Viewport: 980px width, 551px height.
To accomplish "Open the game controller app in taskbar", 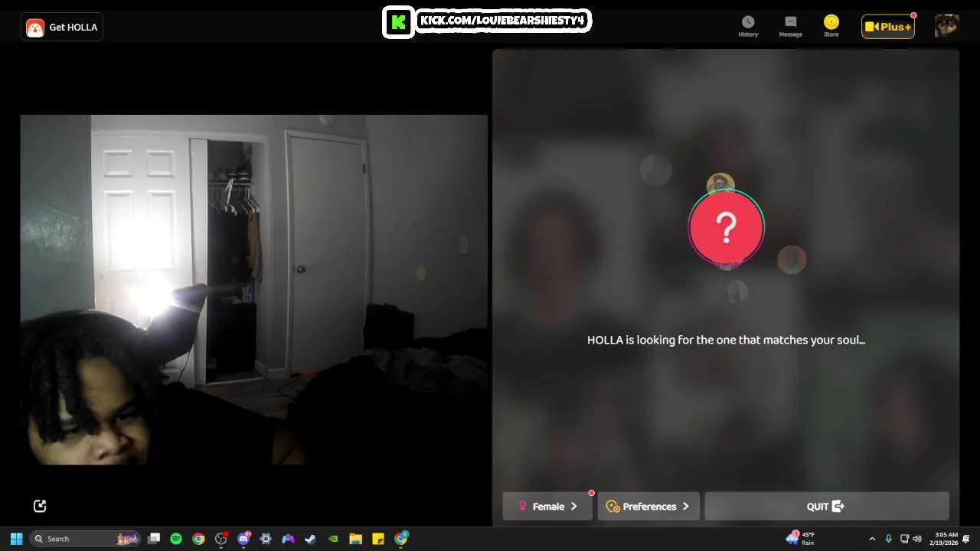I will [289, 539].
